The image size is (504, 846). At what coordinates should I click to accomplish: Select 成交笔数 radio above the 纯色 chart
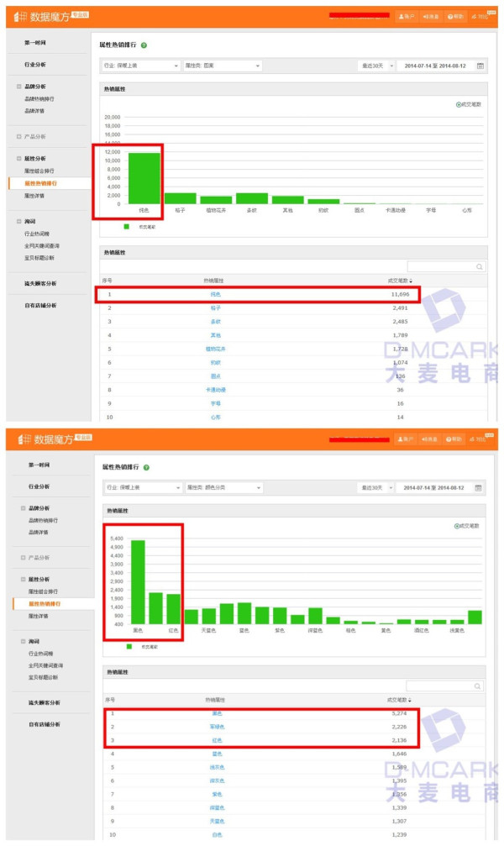coord(459,105)
